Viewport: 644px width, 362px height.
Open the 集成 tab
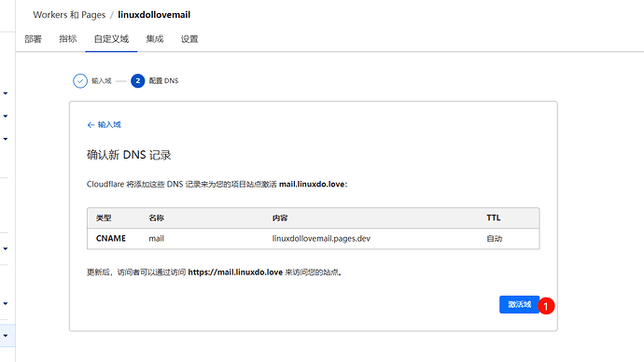[x=155, y=39]
